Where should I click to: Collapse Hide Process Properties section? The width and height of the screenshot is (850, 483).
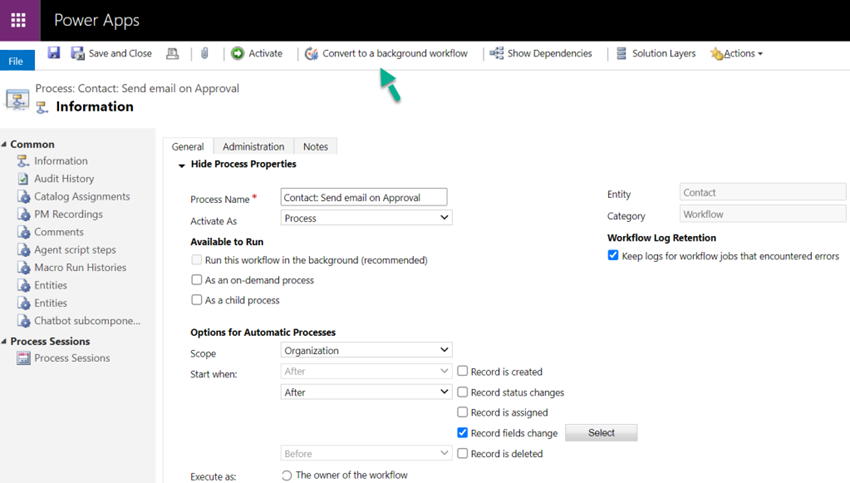click(182, 165)
